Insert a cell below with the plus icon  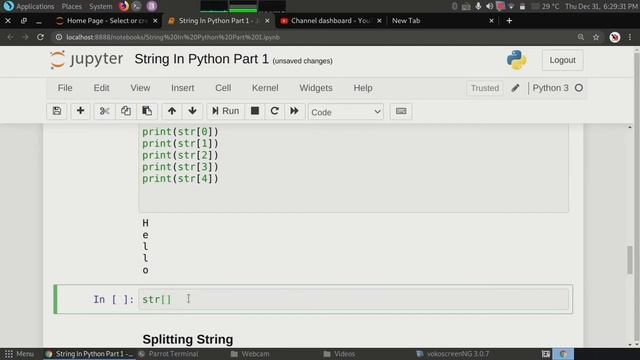click(x=80, y=111)
